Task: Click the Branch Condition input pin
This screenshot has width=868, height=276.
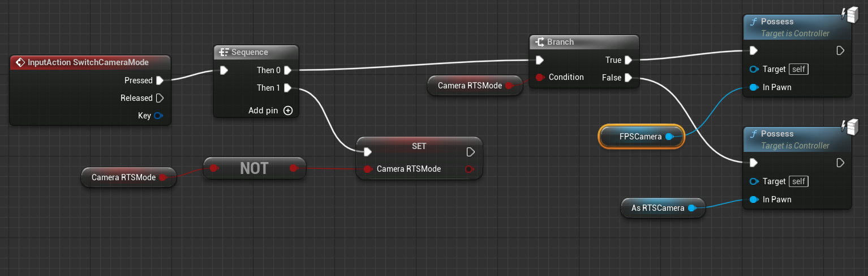Action: pyautogui.click(x=540, y=77)
